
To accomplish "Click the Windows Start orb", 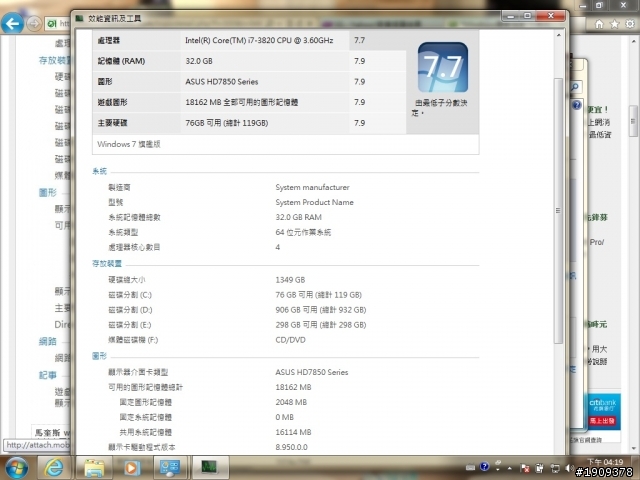I will coord(17,468).
